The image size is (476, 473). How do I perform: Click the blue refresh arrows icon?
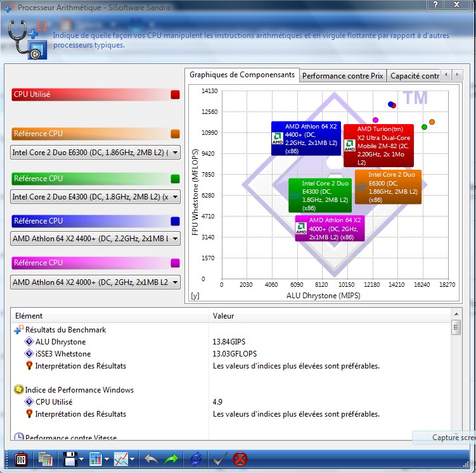[196, 459]
